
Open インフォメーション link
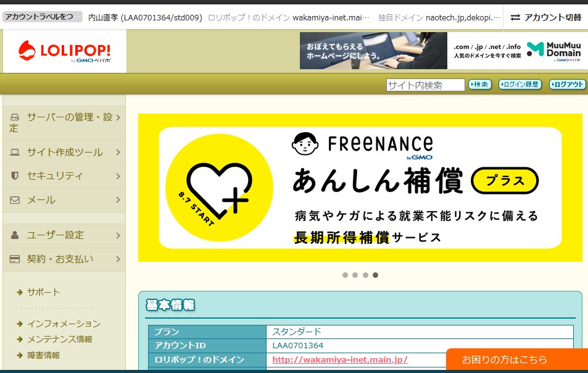tap(64, 324)
